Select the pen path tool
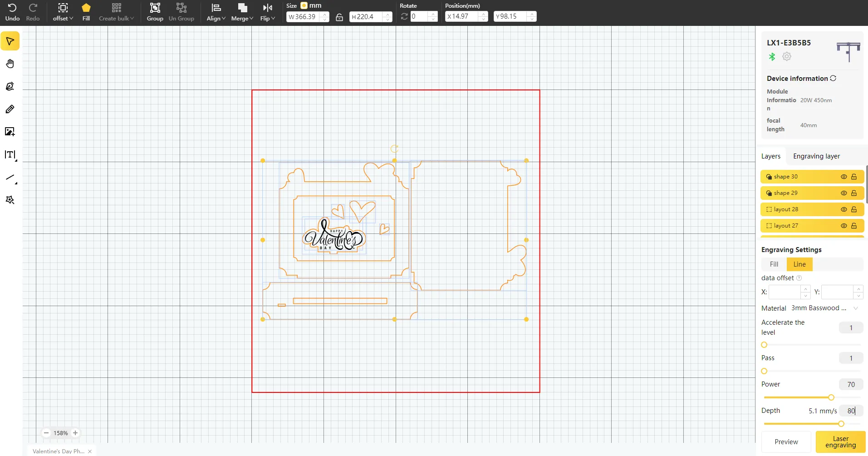The image size is (868, 456). (10, 86)
